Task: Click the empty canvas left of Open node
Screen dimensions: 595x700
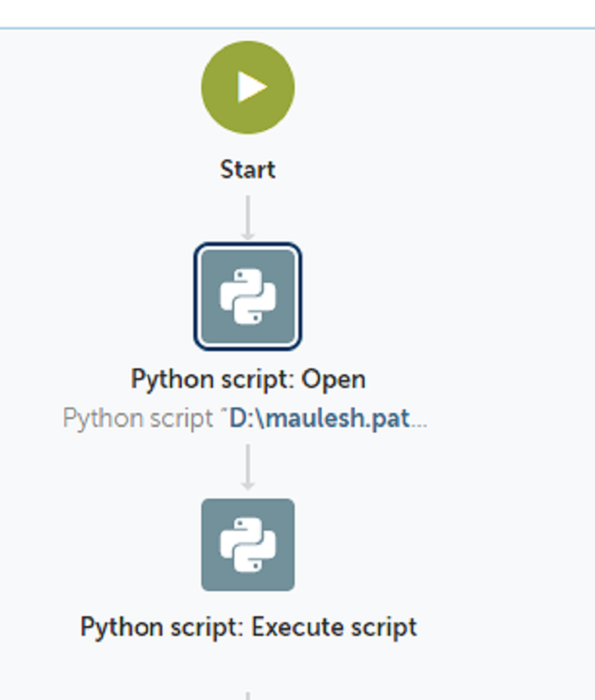Action: pyautogui.click(x=93, y=297)
